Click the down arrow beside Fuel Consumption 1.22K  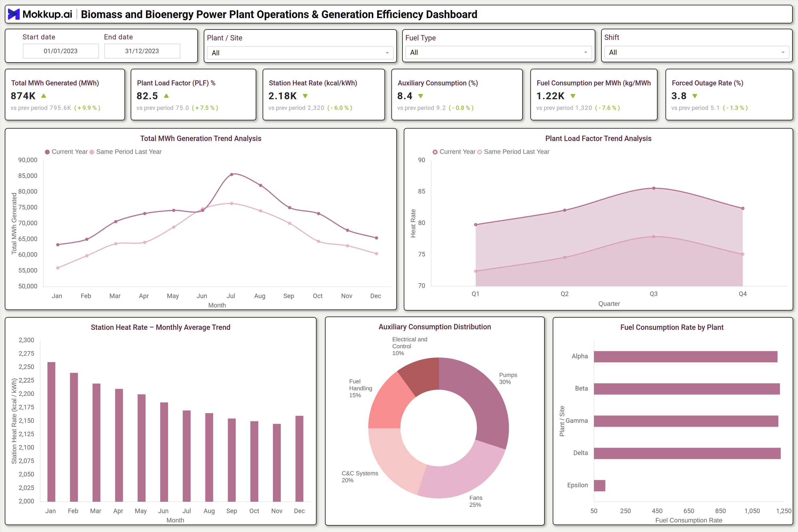(573, 96)
